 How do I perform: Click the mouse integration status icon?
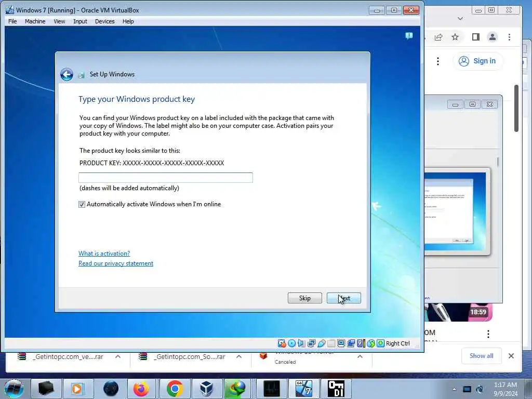[x=371, y=343]
